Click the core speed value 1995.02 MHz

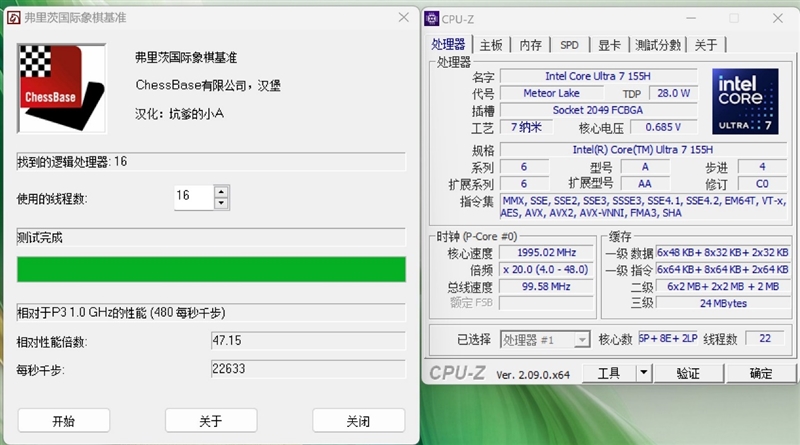point(546,253)
